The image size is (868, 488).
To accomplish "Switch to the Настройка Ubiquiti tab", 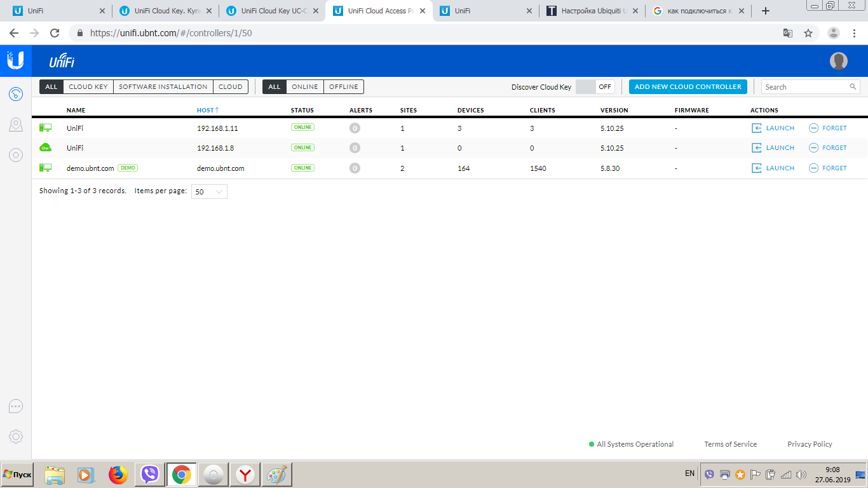I will [x=593, y=11].
